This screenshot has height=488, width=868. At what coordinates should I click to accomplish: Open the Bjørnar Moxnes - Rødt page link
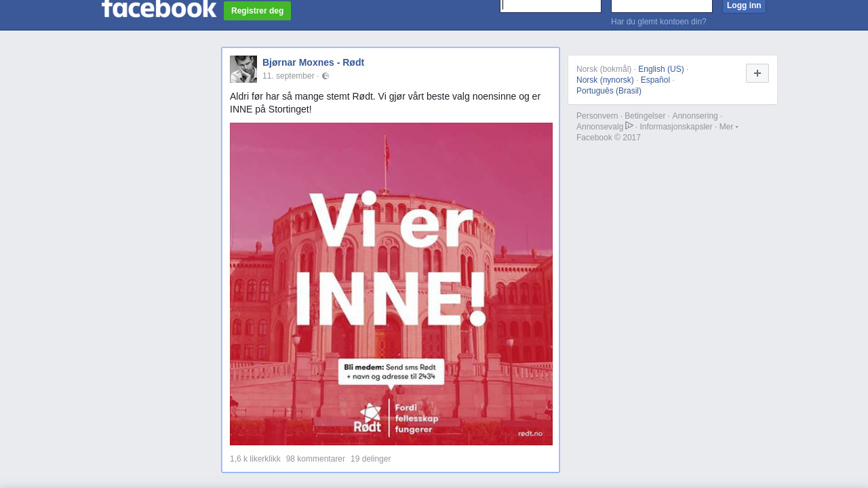pos(313,62)
